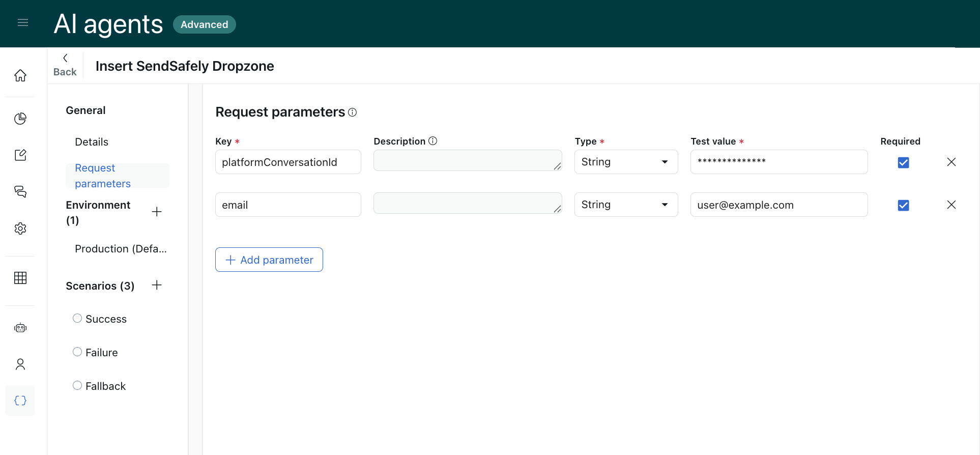
Task: Select the Failure scenario radio
Action: (77, 352)
